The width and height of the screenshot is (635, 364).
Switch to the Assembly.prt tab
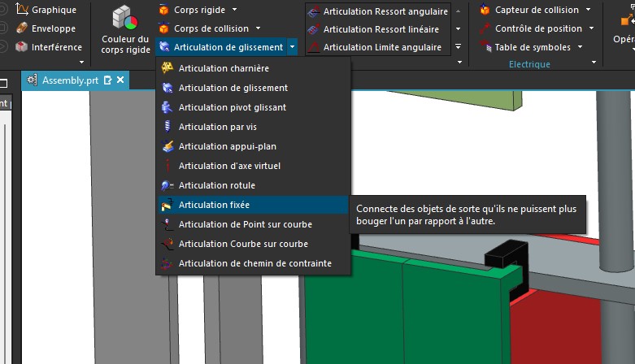[70, 80]
